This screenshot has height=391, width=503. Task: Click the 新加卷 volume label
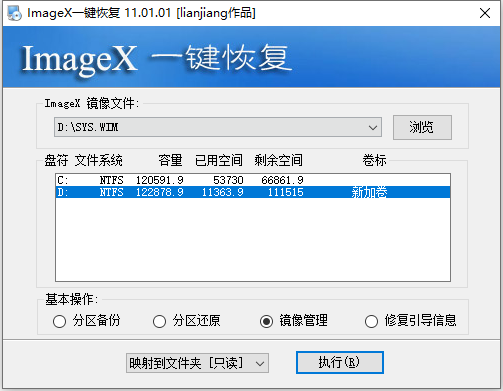click(x=369, y=192)
